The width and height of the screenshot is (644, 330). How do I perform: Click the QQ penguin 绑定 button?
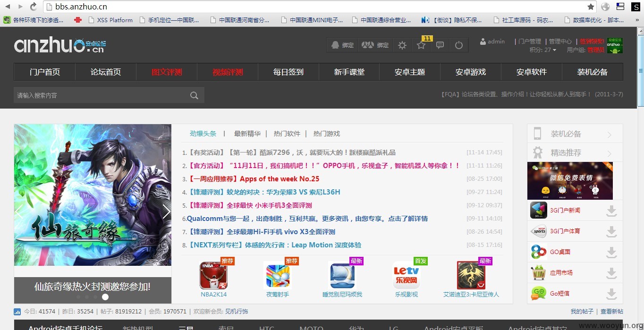pyautogui.click(x=342, y=45)
